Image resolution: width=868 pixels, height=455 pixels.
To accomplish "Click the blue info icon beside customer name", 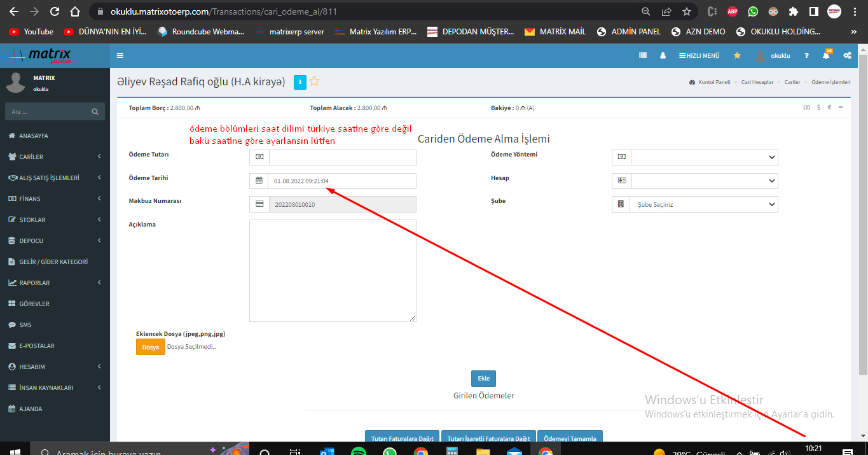I will pyautogui.click(x=300, y=81).
